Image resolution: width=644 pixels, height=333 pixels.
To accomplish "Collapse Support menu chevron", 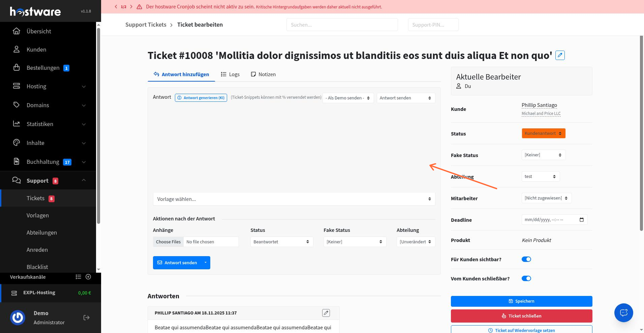I will tap(84, 180).
